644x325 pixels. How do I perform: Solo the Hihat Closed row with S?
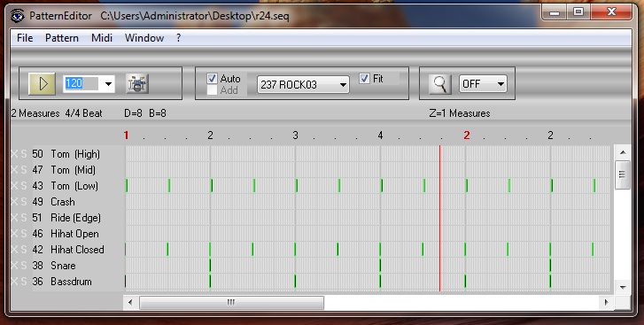click(x=24, y=250)
